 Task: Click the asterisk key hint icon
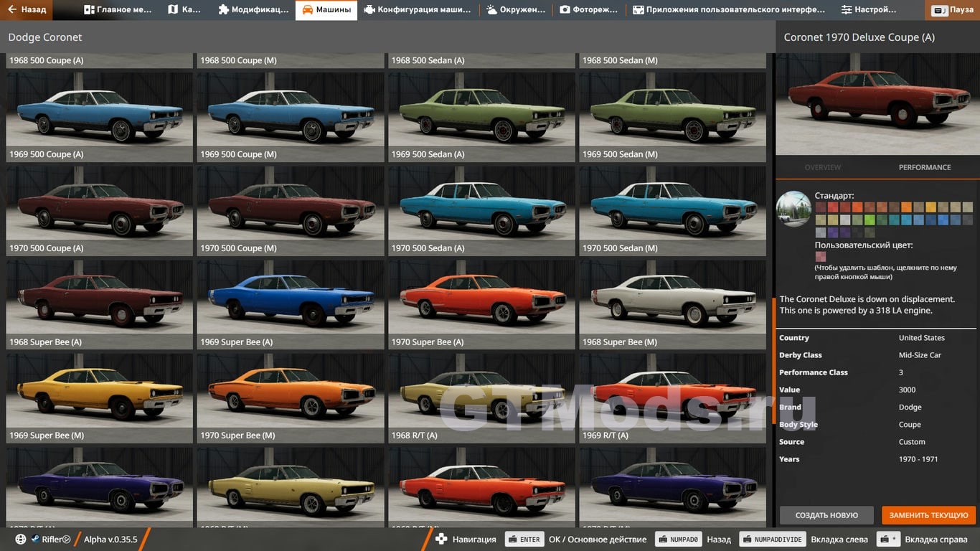pyautogui.click(x=889, y=540)
